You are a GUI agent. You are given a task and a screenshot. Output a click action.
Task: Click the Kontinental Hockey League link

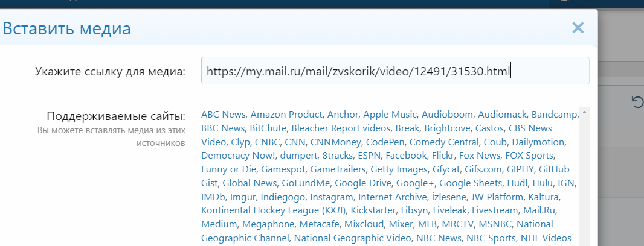pyautogui.click(x=274, y=210)
